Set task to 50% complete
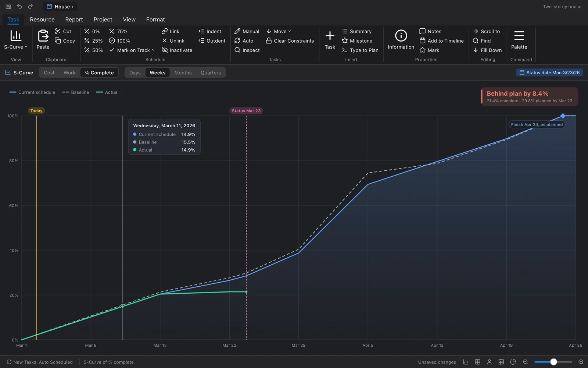 tap(93, 50)
